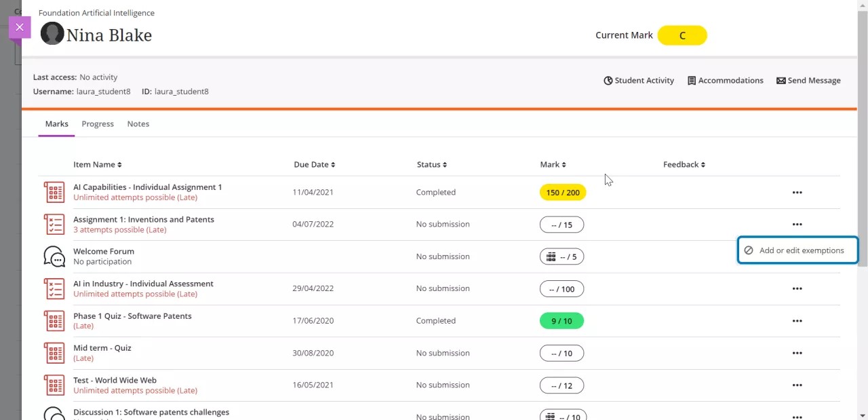Close the student overview panel
Screen dimensions: 868x420
(x=20, y=27)
